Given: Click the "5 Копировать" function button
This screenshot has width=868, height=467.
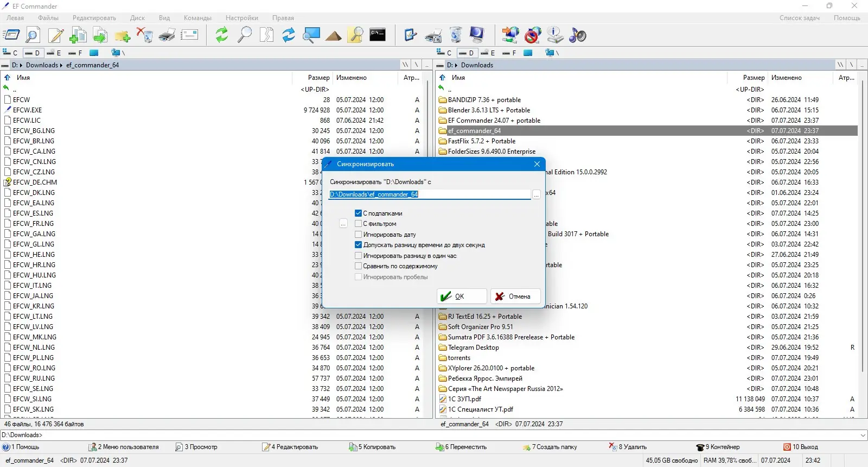Looking at the screenshot, I should click(372, 447).
